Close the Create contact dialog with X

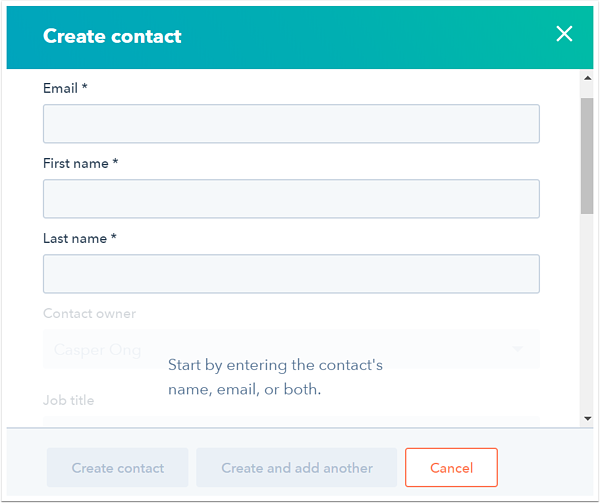click(564, 34)
